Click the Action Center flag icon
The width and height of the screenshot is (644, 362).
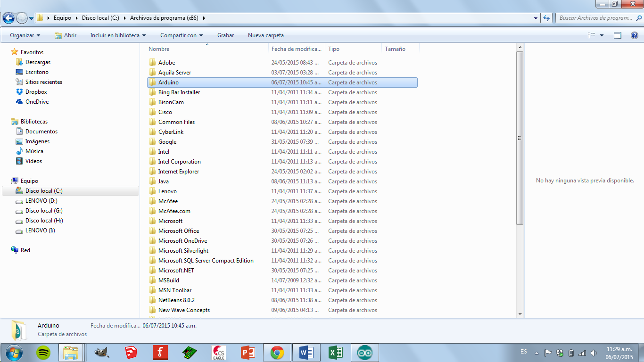pyautogui.click(x=548, y=353)
